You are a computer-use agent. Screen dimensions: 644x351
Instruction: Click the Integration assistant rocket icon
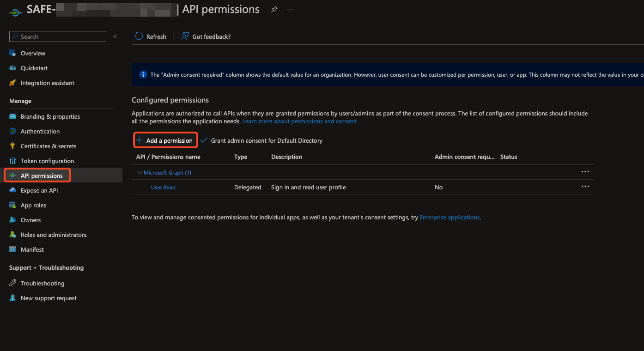[12, 83]
